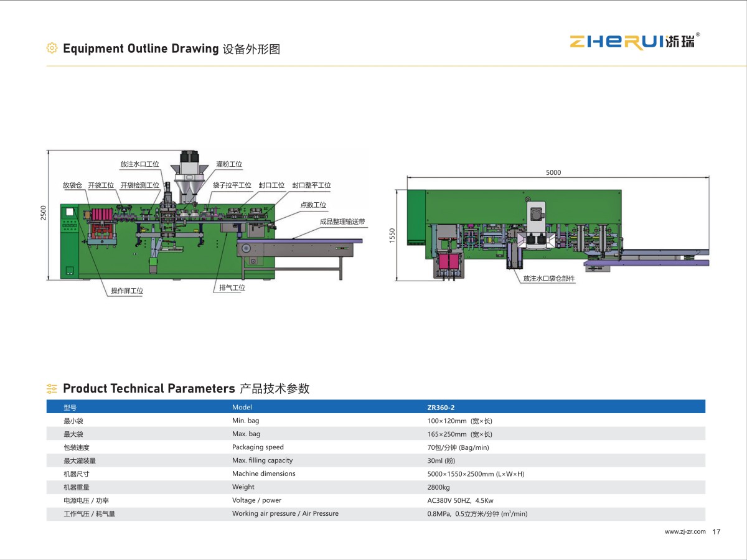Click the 1550 depth dimension label

392,235
